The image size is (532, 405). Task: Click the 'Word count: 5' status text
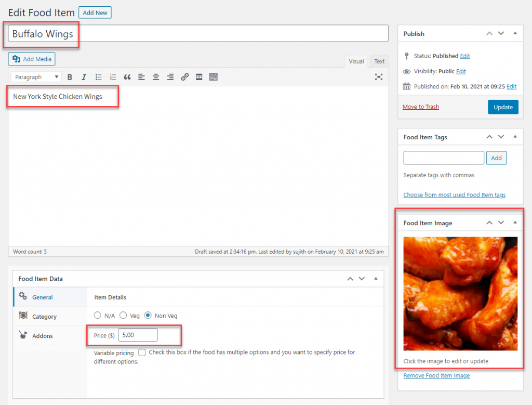coord(30,252)
